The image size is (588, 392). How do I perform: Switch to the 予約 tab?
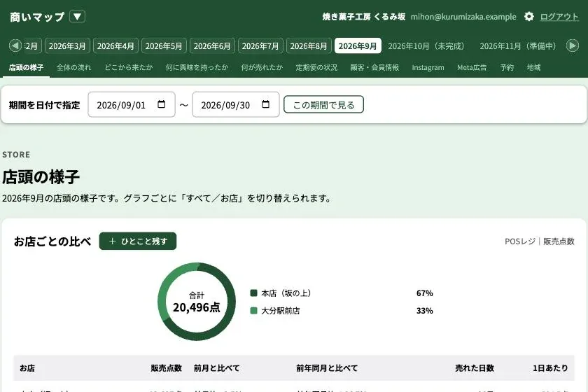(507, 67)
